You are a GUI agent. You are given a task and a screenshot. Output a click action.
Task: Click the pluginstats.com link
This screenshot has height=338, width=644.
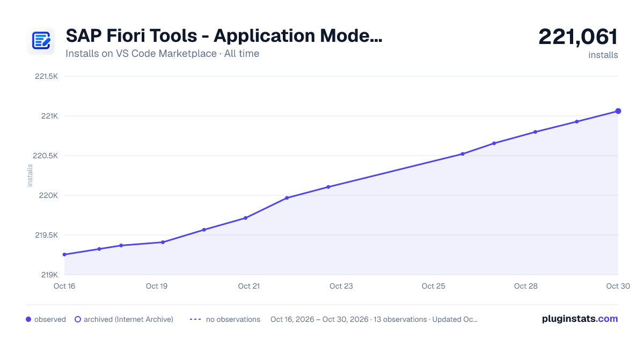(580, 319)
